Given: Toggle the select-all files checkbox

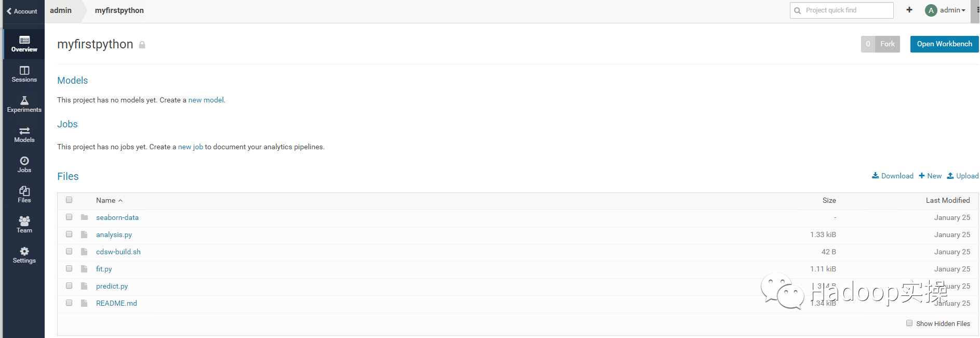Looking at the screenshot, I should click(x=69, y=200).
